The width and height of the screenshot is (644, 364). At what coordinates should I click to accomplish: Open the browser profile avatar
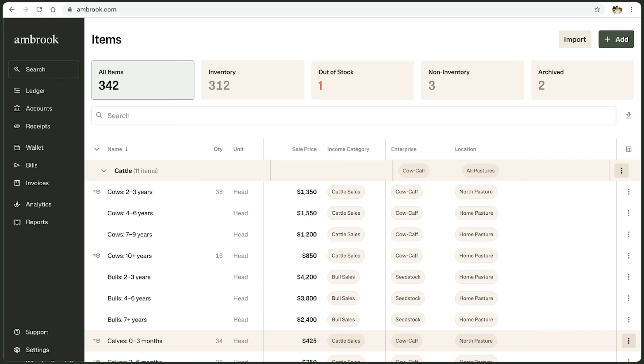click(617, 10)
